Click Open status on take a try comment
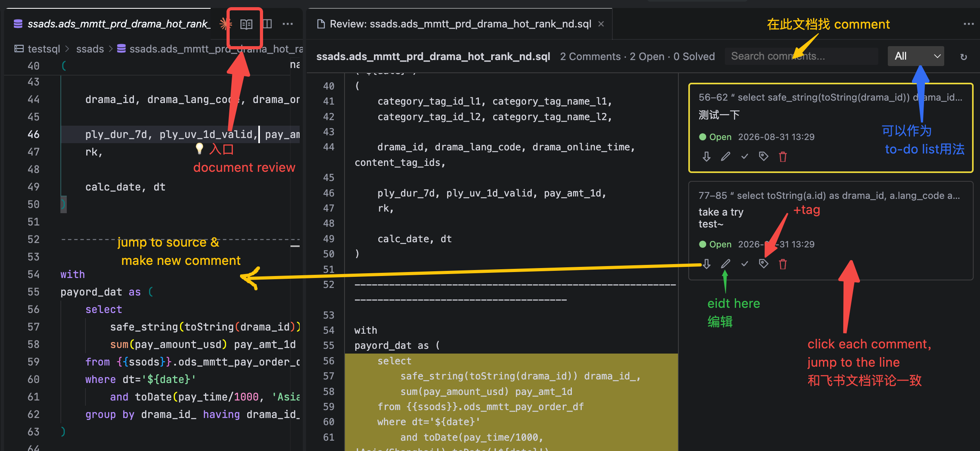 (715, 244)
